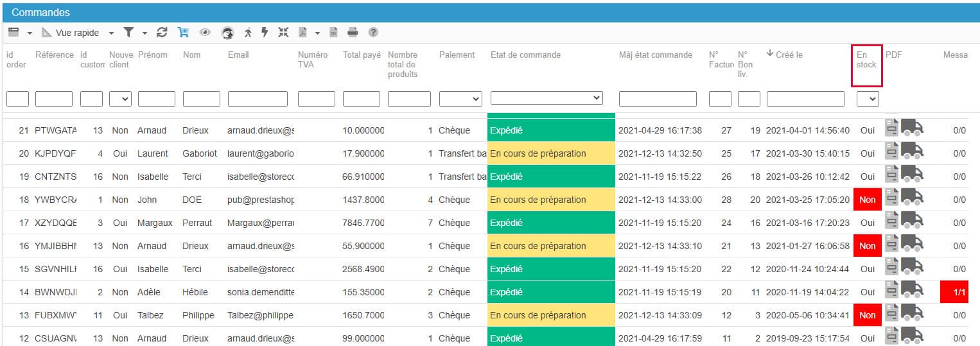Click the printer icon in toolbar
The image size is (980, 346).
click(x=353, y=32)
